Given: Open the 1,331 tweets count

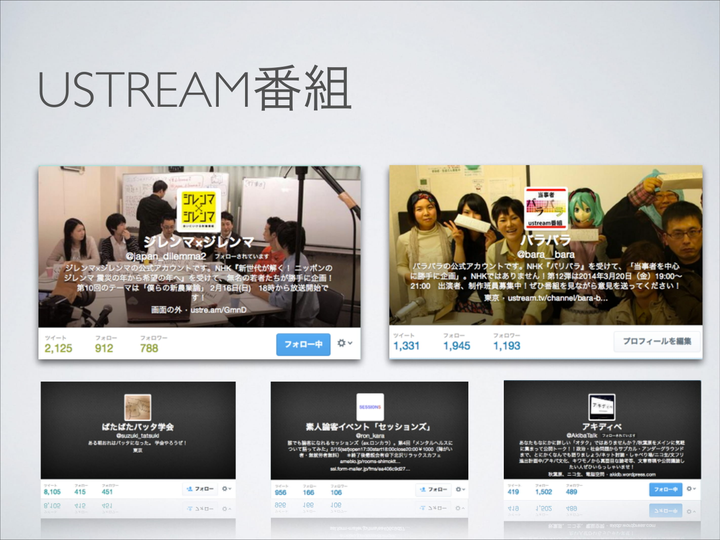Looking at the screenshot, I should click(406, 346).
